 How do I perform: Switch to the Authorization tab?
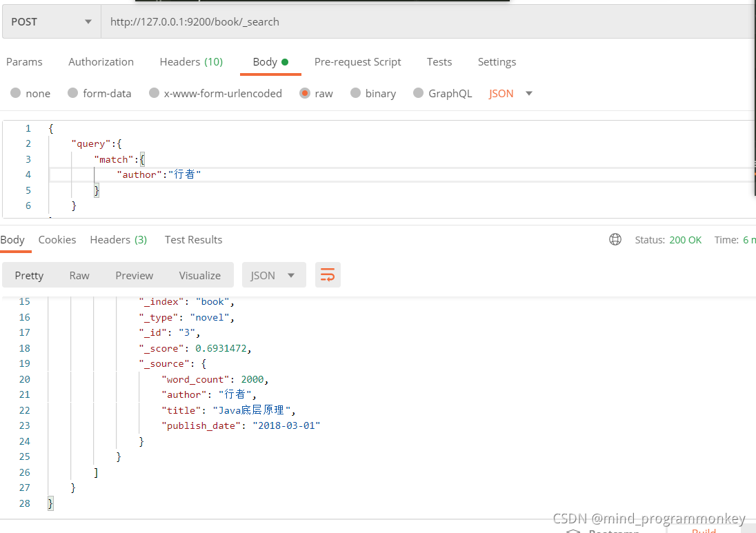[101, 61]
